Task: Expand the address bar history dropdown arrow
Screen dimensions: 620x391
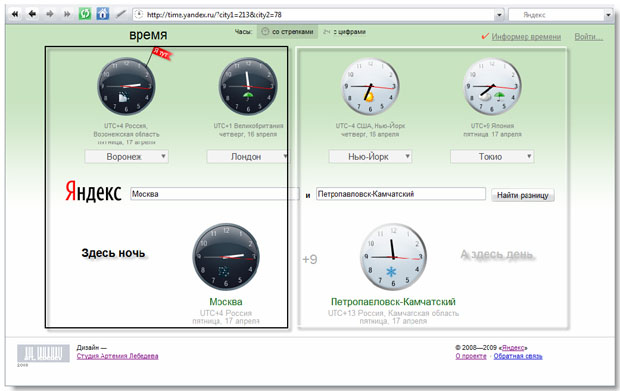Action: point(499,15)
